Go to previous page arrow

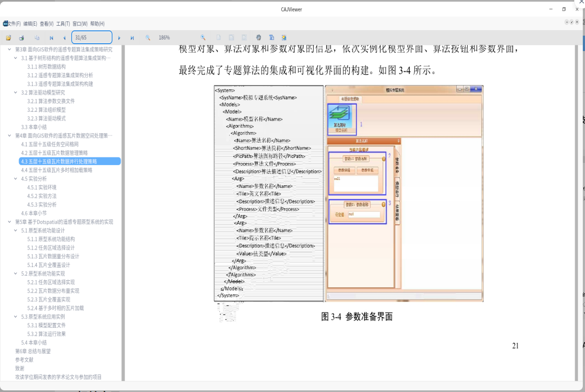pos(64,38)
